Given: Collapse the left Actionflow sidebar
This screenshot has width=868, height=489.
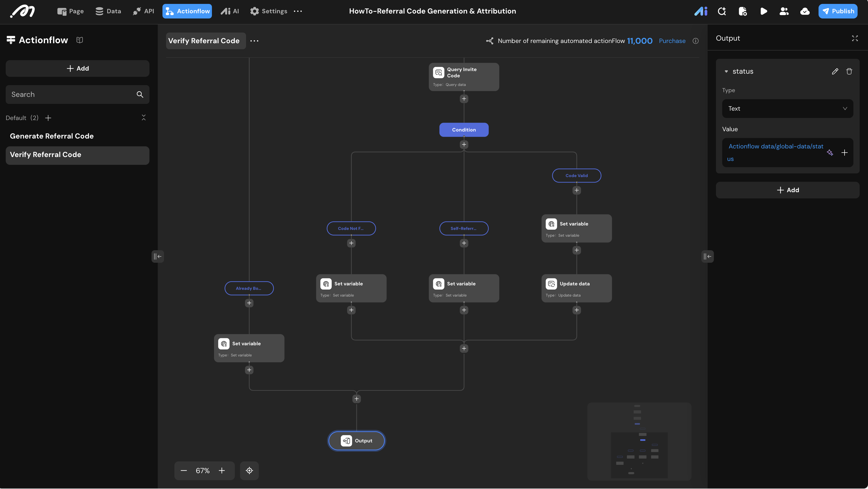Looking at the screenshot, I should point(157,256).
